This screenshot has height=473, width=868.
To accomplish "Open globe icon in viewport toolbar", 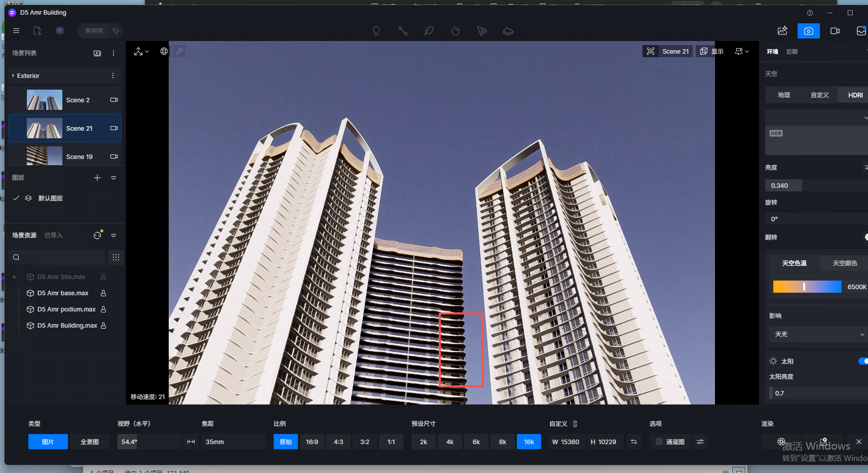I will (164, 51).
